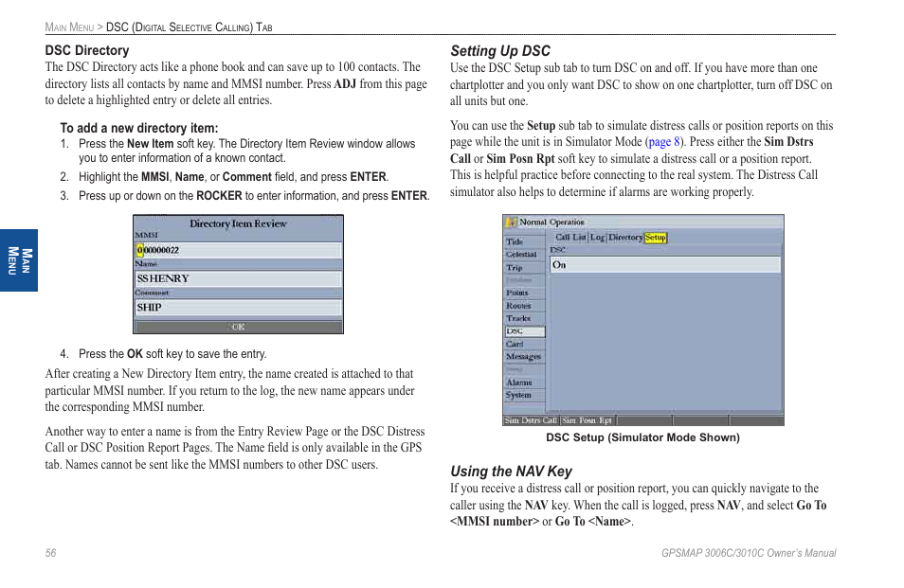The height and width of the screenshot is (588, 904).
Task: Switch to the Log sub tab
Action: point(597,238)
